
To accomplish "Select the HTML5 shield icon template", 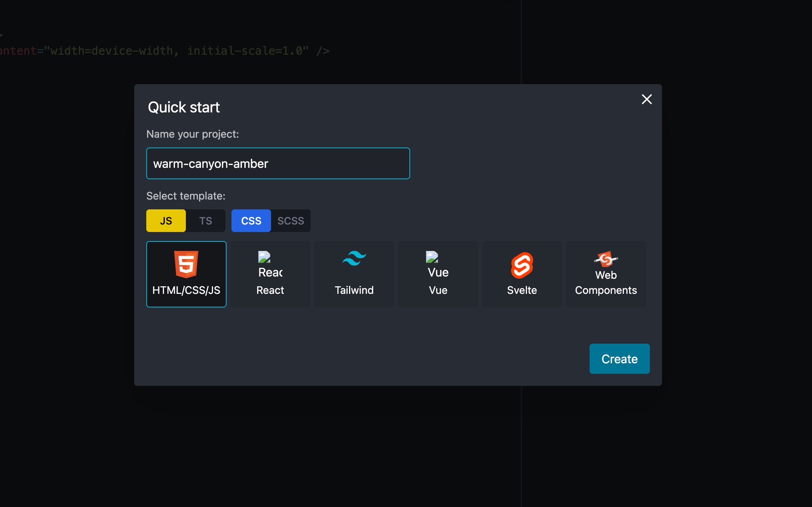I will 186,264.
